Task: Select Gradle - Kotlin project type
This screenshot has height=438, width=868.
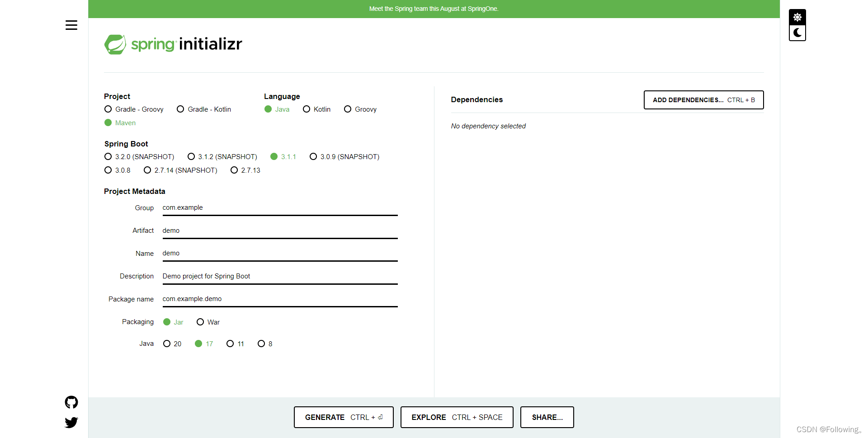Action: pos(204,109)
